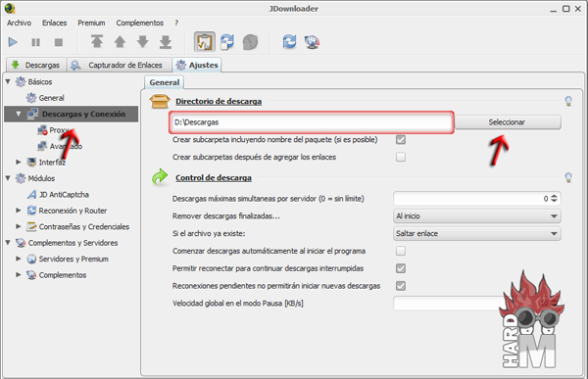Expand Contraseñas y Credenciales node
The height and width of the screenshot is (379, 588).
[x=18, y=226]
